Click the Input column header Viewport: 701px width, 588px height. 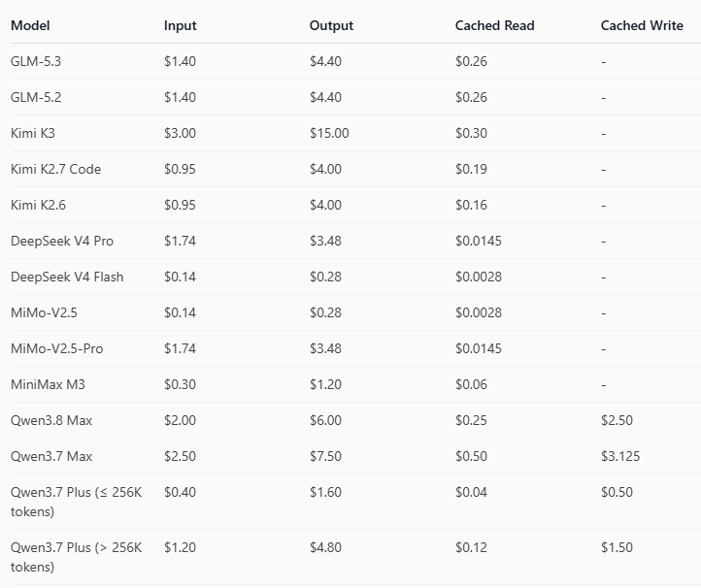coord(181,25)
